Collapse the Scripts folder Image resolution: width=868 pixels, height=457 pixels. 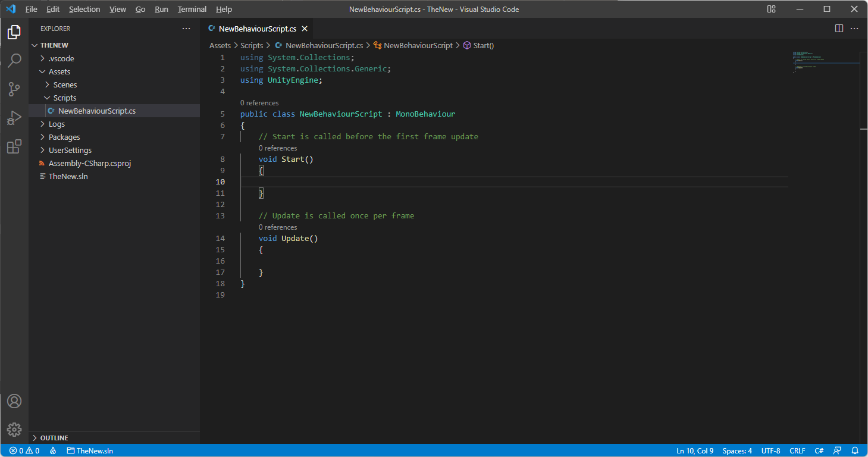(x=47, y=98)
